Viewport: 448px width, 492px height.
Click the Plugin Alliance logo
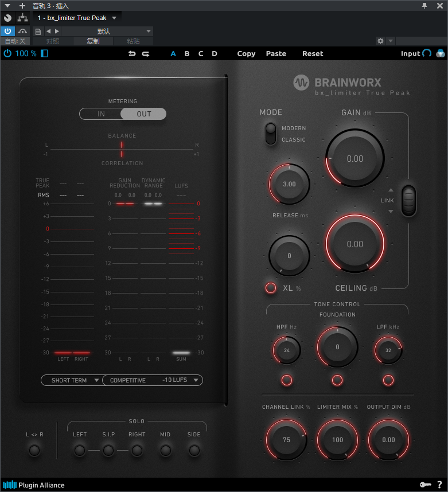(34, 485)
